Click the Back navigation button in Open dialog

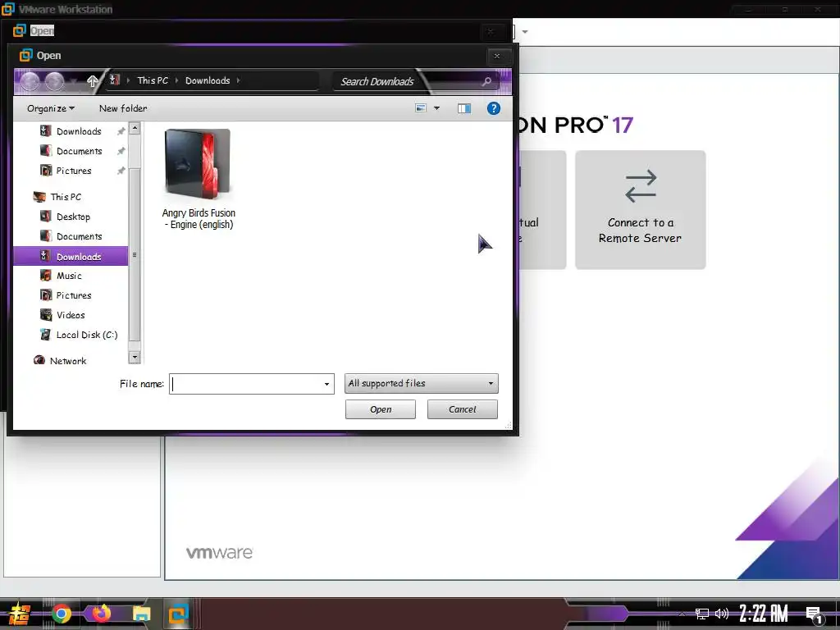(x=30, y=81)
